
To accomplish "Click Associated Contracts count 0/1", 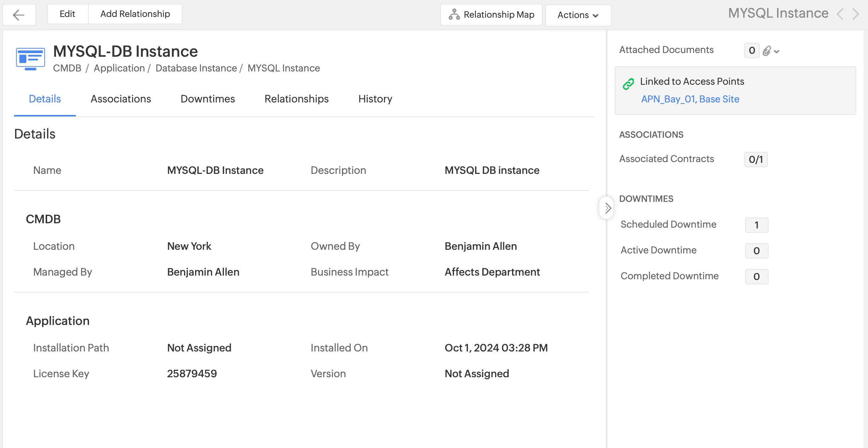I will (x=756, y=160).
